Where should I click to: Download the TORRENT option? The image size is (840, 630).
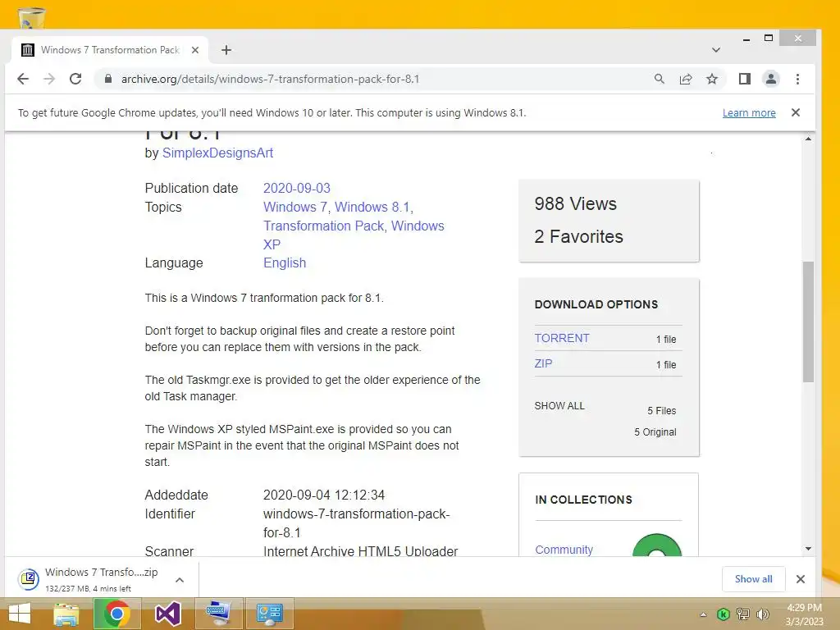coord(562,338)
